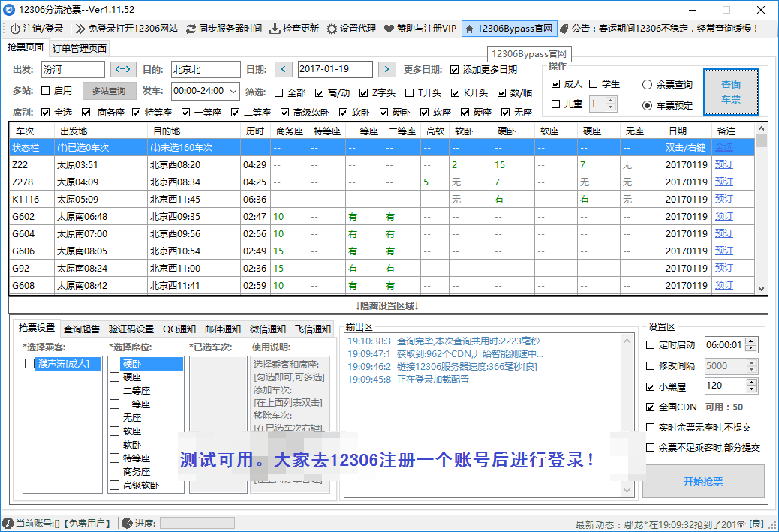Click the 出发 station input field
779x532 pixels.
tap(73, 69)
